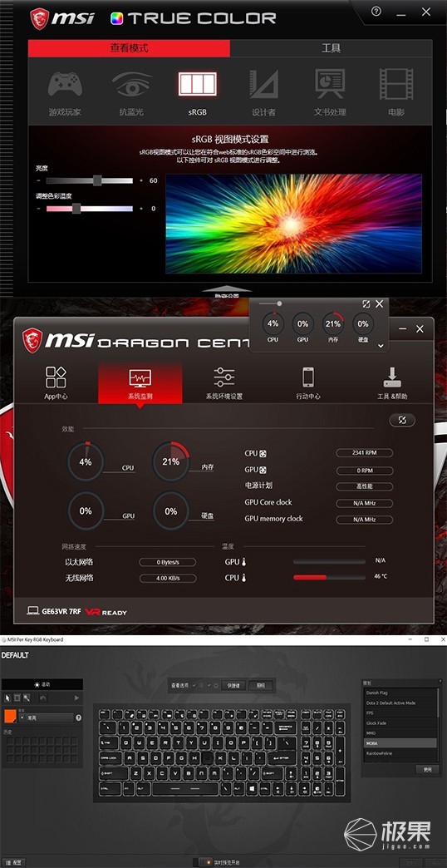Click the colorful sRGB preview image
This screenshot has width=447, height=868.
coord(294,224)
